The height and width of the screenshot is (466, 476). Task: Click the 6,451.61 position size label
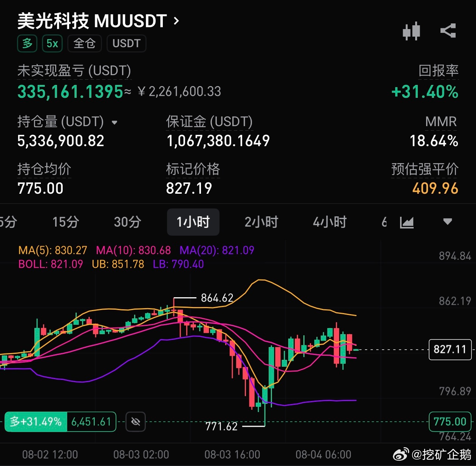[91, 421]
